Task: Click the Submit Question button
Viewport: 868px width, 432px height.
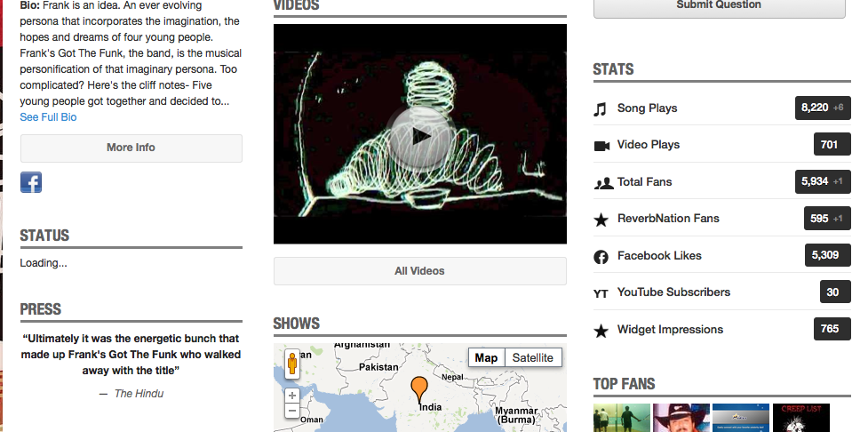Action: 718,5
